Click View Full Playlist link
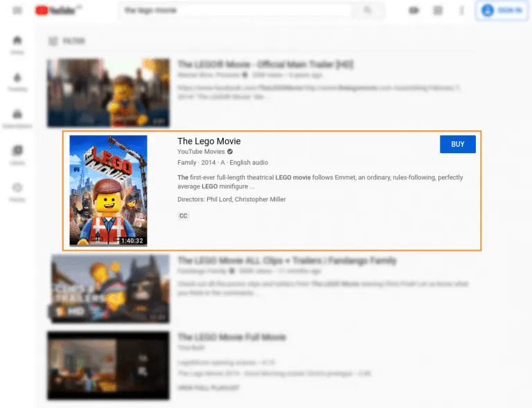This screenshot has width=532, height=408. [x=209, y=388]
